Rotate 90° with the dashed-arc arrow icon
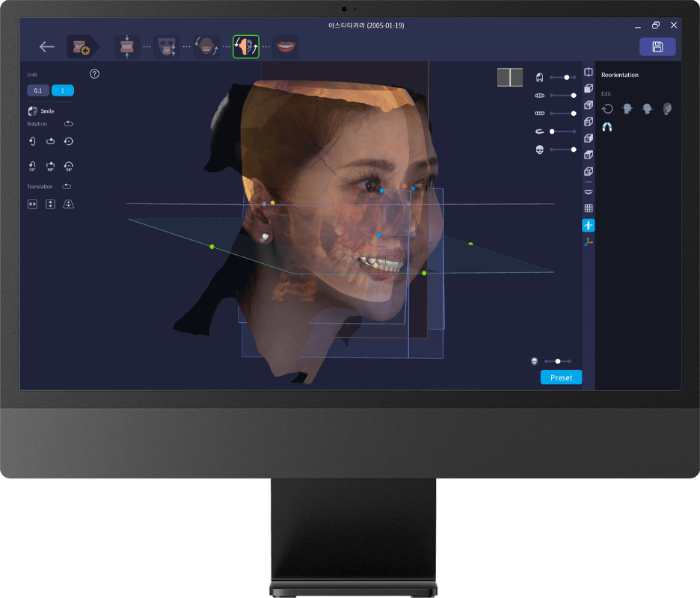700x598 pixels. click(x=50, y=167)
